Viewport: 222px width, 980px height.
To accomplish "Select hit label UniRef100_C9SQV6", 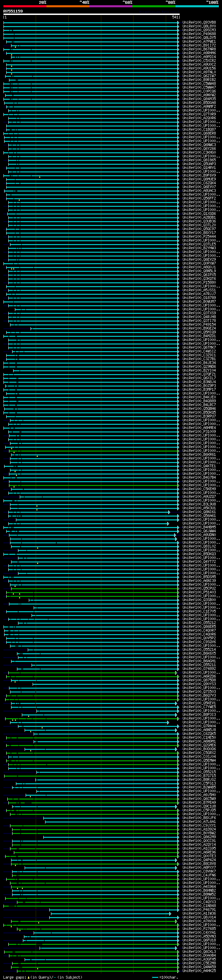I will [x=199, y=642].
